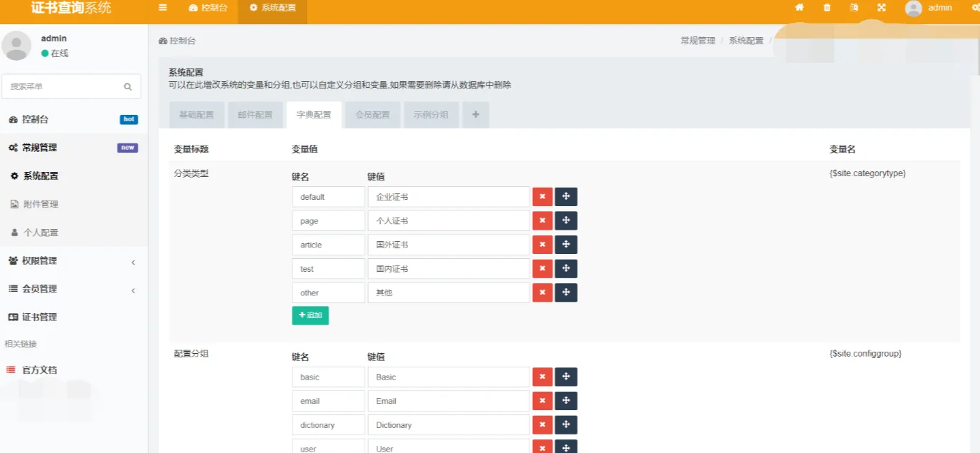The image size is (980, 453).
Task: Edit the value field containing 企业证书
Action: (x=449, y=197)
